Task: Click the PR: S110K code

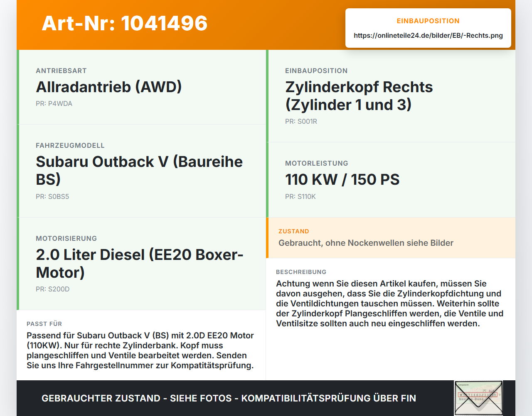Action: (x=300, y=196)
